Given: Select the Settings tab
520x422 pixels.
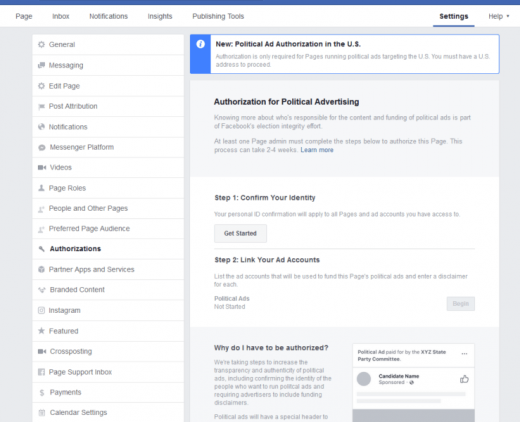Looking at the screenshot, I should (454, 16).
